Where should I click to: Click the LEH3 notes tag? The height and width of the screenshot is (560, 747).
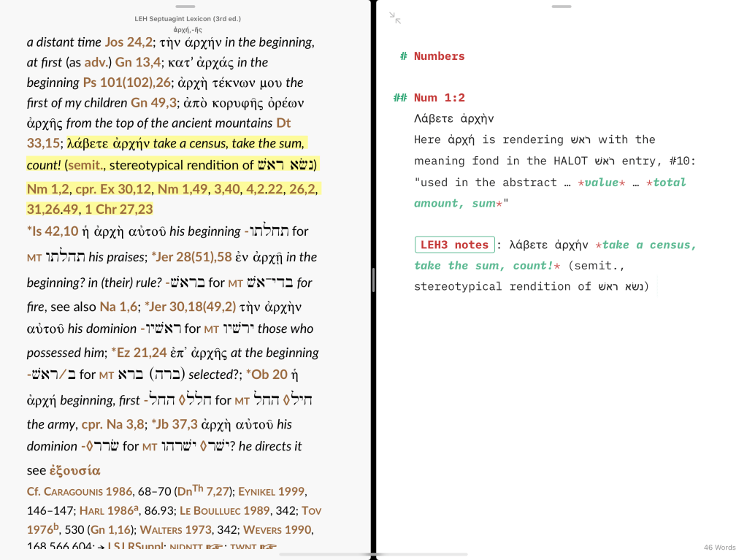tap(454, 245)
